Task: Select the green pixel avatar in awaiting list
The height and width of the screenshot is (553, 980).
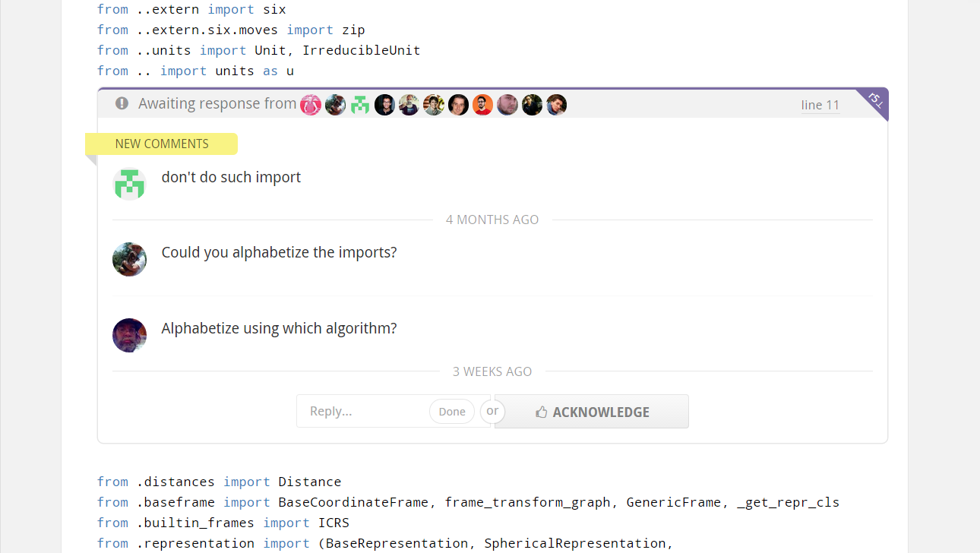Action: click(x=360, y=105)
